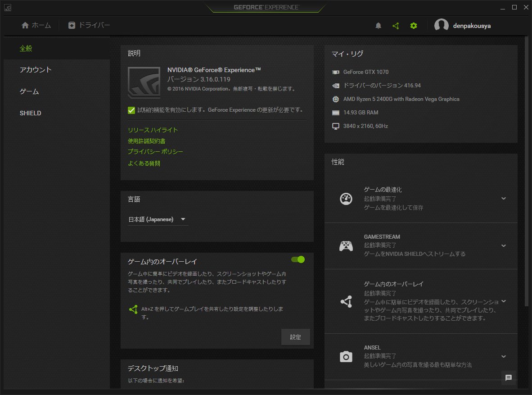Screen dimensions: 532x395
Task: Click the 3840 x 2160, 60Hz text
Action: [x=365, y=126]
